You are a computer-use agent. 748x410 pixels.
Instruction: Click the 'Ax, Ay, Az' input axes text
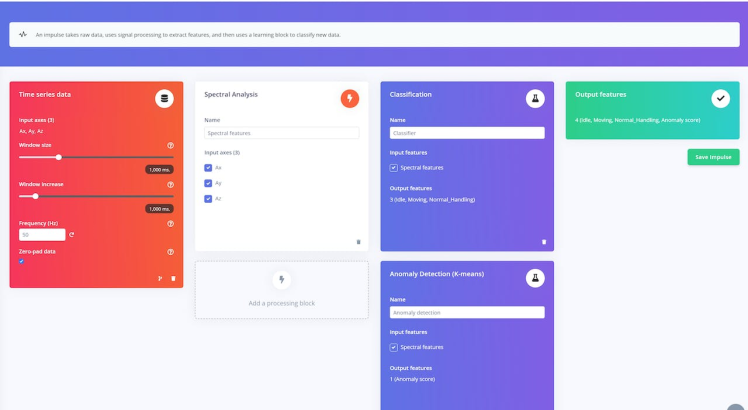pyautogui.click(x=31, y=131)
